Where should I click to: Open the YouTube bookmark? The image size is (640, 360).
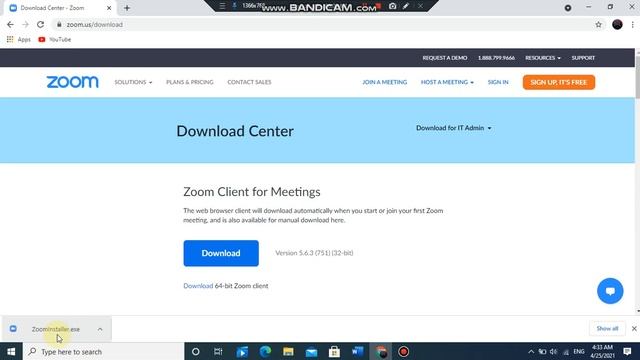click(x=55, y=40)
